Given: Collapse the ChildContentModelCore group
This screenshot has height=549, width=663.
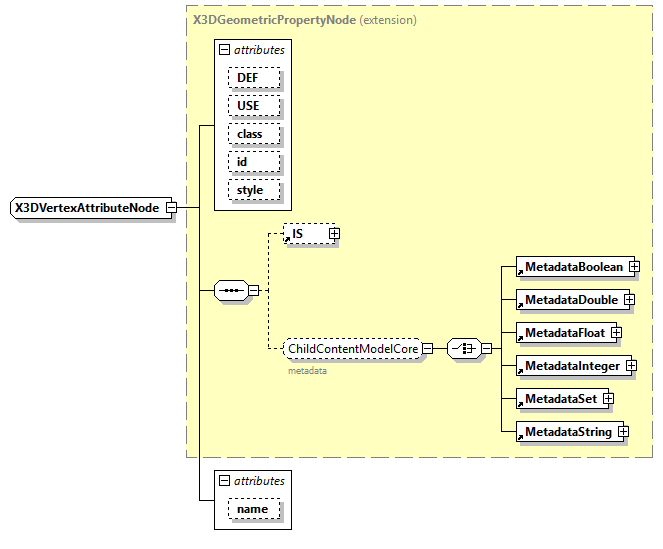Looking at the screenshot, I should click(x=427, y=349).
